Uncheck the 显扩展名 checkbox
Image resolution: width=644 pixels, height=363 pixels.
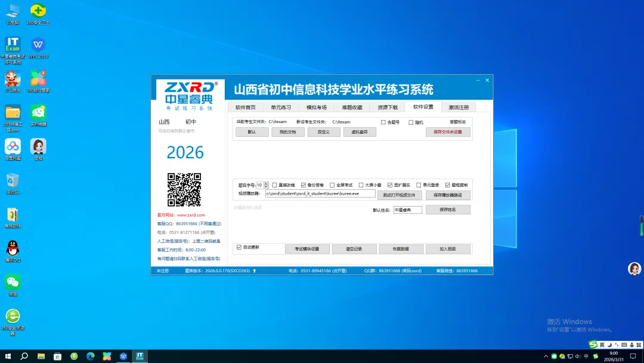tap(390, 185)
